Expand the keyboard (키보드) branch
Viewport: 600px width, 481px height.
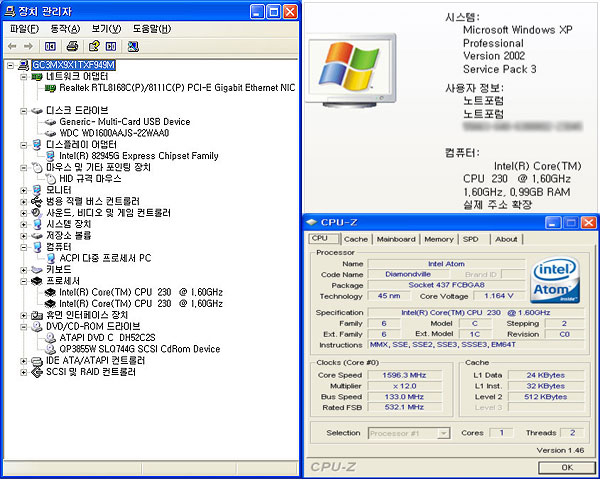[24, 270]
